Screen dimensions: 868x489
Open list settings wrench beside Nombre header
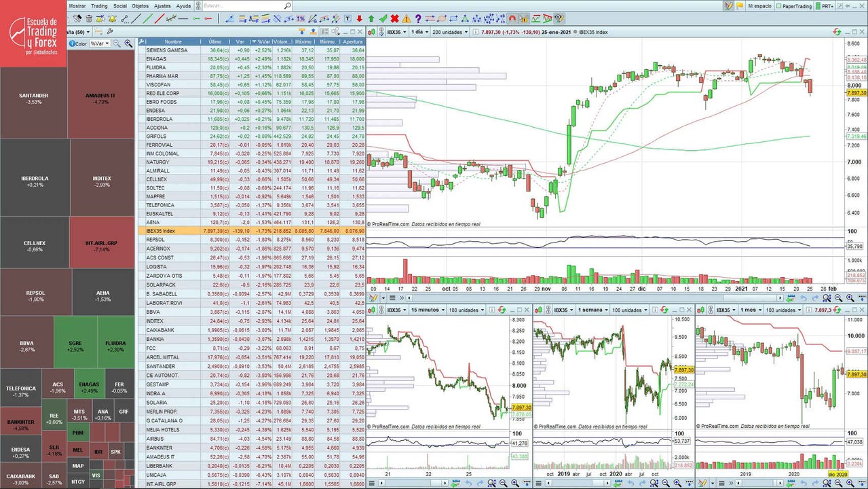(142, 41)
